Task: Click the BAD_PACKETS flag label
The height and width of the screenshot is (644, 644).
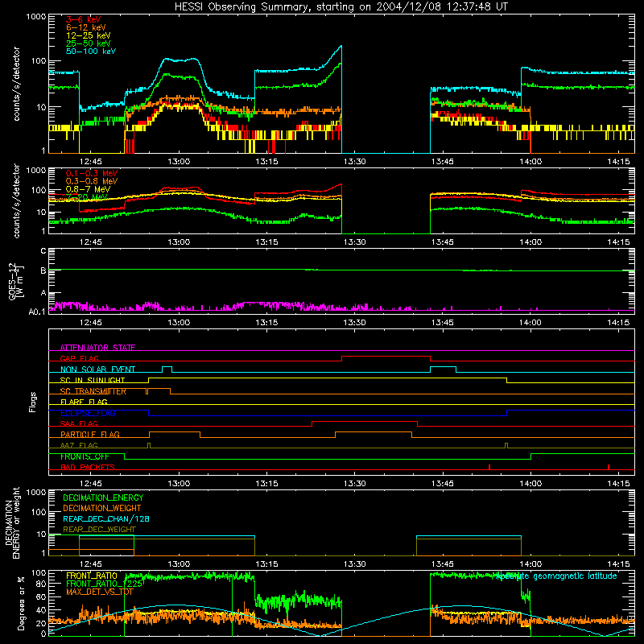Action: [88, 467]
